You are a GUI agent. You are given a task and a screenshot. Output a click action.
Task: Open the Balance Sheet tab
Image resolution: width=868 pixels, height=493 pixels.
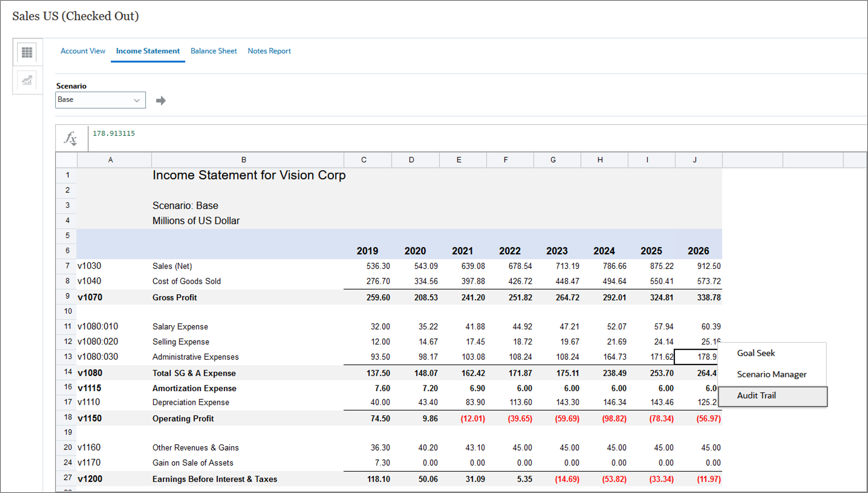pyautogui.click(x=213, y=51)
